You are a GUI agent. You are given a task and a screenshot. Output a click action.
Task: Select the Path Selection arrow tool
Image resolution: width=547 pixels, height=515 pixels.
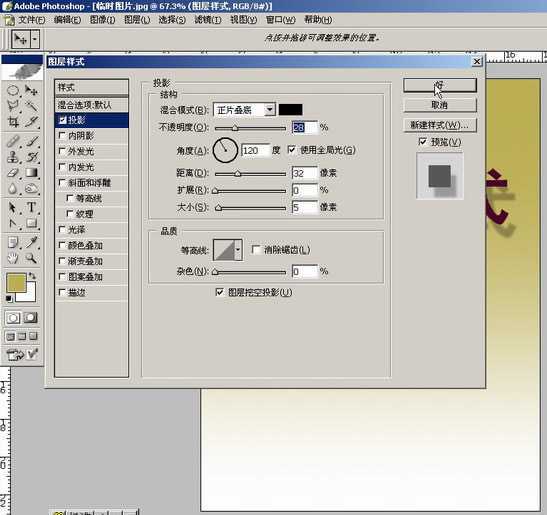[x=13, y=207]
